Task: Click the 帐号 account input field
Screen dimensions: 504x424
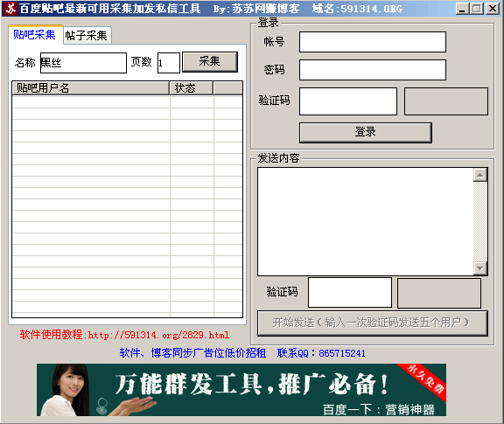Action: tap(373, 42)
